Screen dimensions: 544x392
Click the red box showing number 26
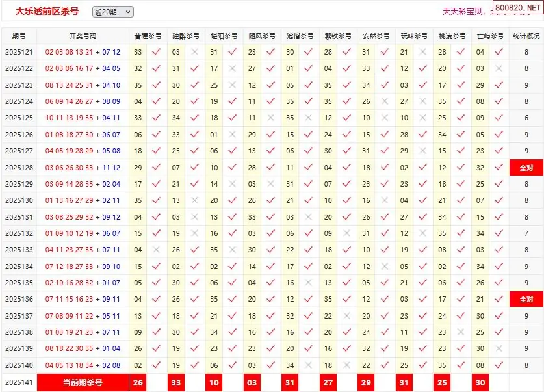(138, 383)
